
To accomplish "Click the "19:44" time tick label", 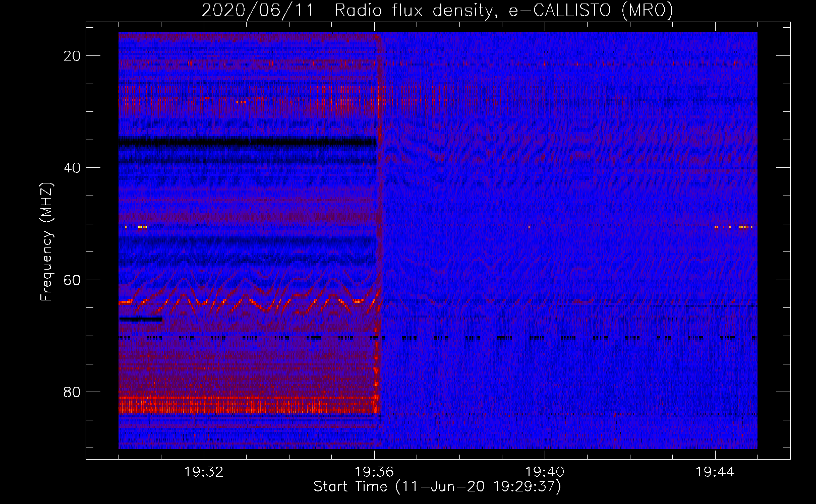I will tap(715, 472).
